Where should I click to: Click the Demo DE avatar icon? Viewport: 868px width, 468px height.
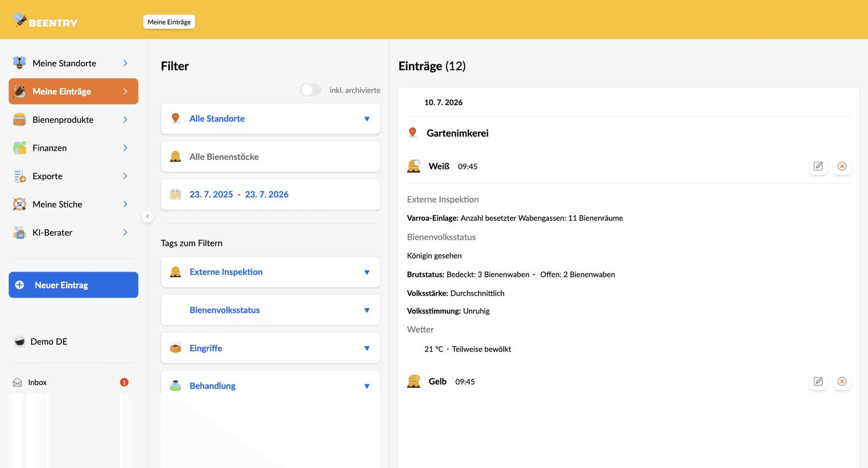(x=19, y=342)
